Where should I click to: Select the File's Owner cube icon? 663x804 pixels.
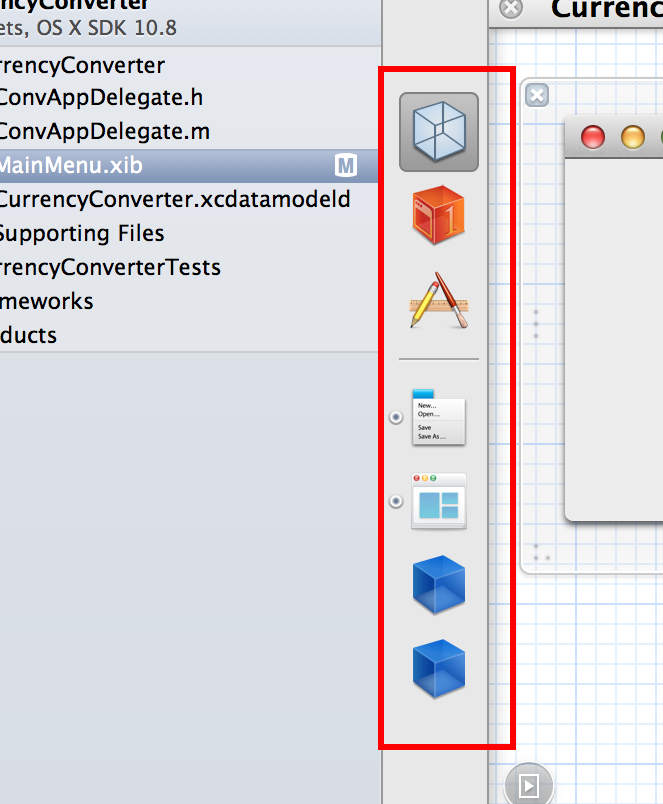[439, 132]
